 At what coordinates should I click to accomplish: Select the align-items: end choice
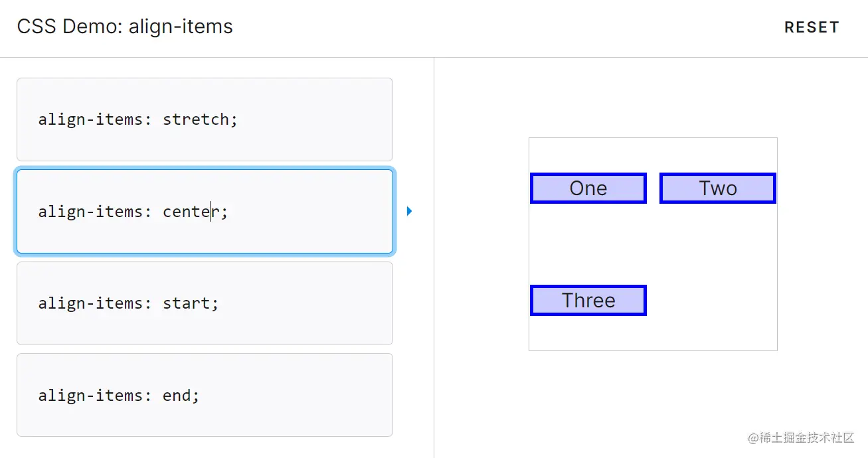click(205, 395)
